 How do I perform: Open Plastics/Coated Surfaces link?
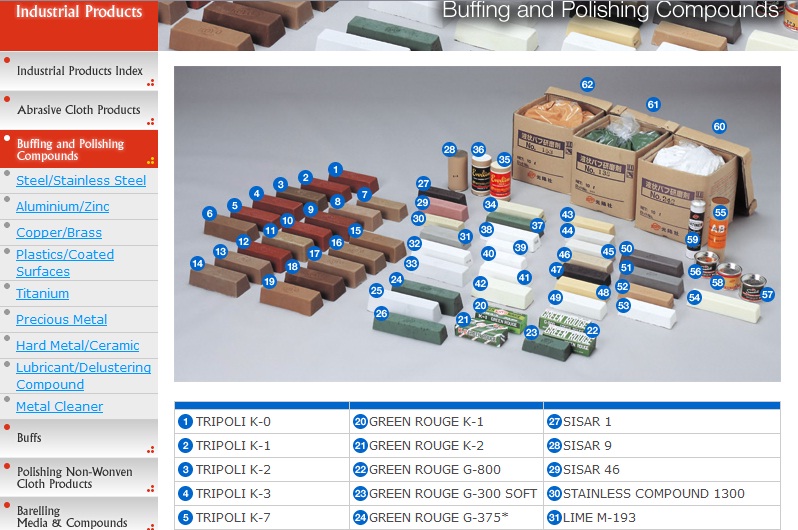pyautogui.click(x=65, y=263)
